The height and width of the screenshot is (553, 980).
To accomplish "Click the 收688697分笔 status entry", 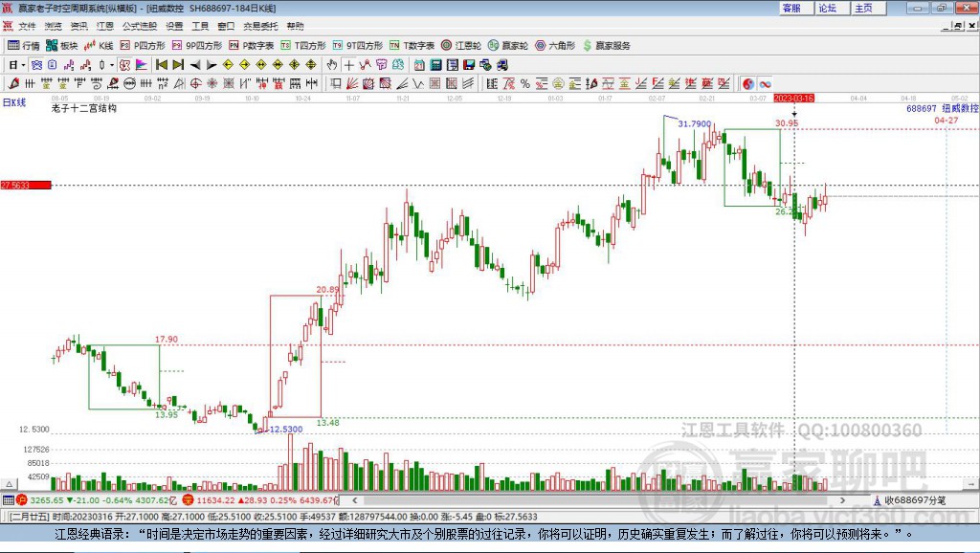I will pyautogui.click(x=909, y=499).
